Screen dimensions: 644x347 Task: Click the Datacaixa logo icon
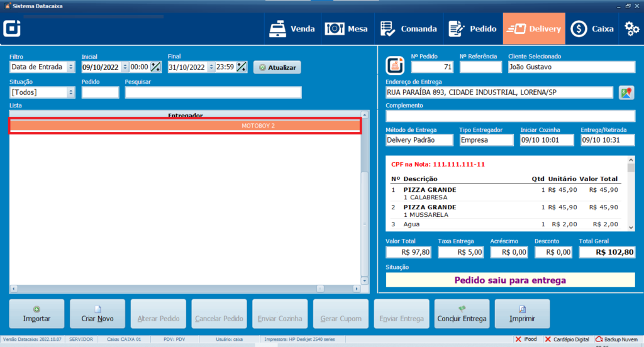(12, 28)
